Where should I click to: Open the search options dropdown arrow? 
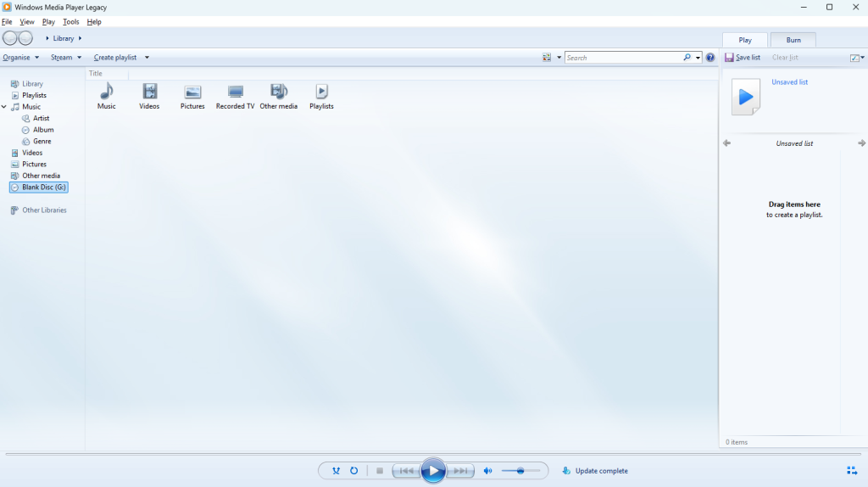coord(698,58)
